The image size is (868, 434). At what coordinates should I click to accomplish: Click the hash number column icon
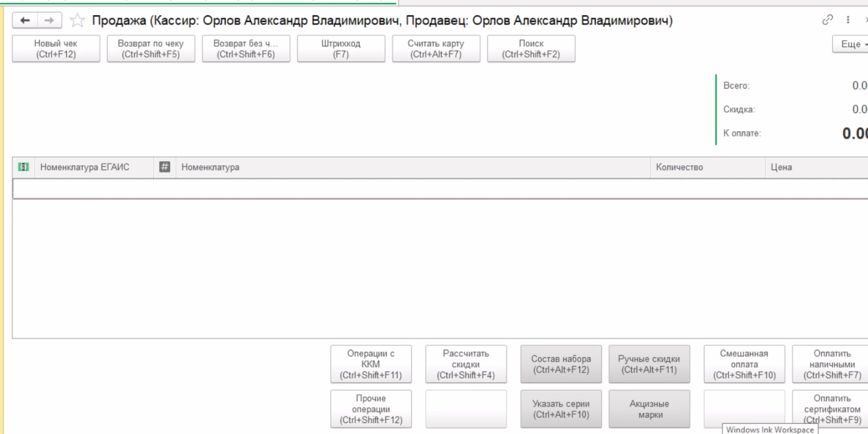(163, 167)
